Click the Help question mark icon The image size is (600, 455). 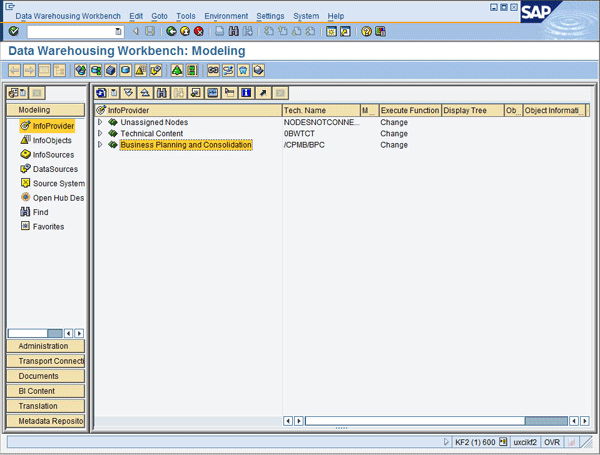pos(367,32)
